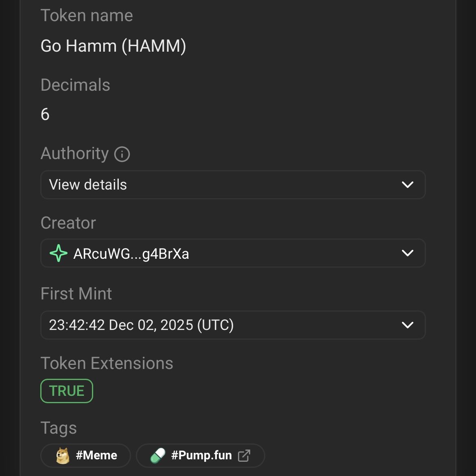
Task: Click the Doge icon in Meme tag
Action: coord(63,455)
